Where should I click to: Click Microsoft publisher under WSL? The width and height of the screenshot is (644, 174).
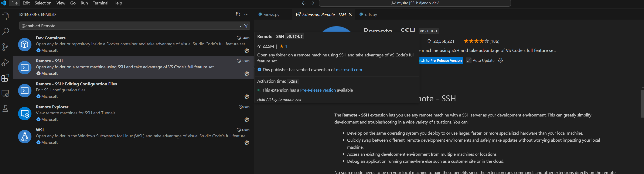(47, 142)
